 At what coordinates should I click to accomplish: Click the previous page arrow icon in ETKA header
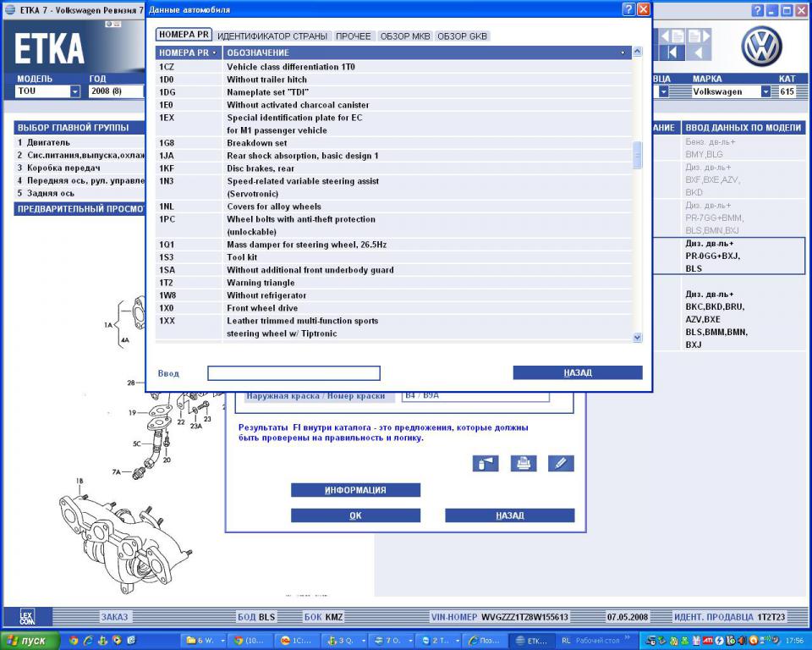coord(672,36)
